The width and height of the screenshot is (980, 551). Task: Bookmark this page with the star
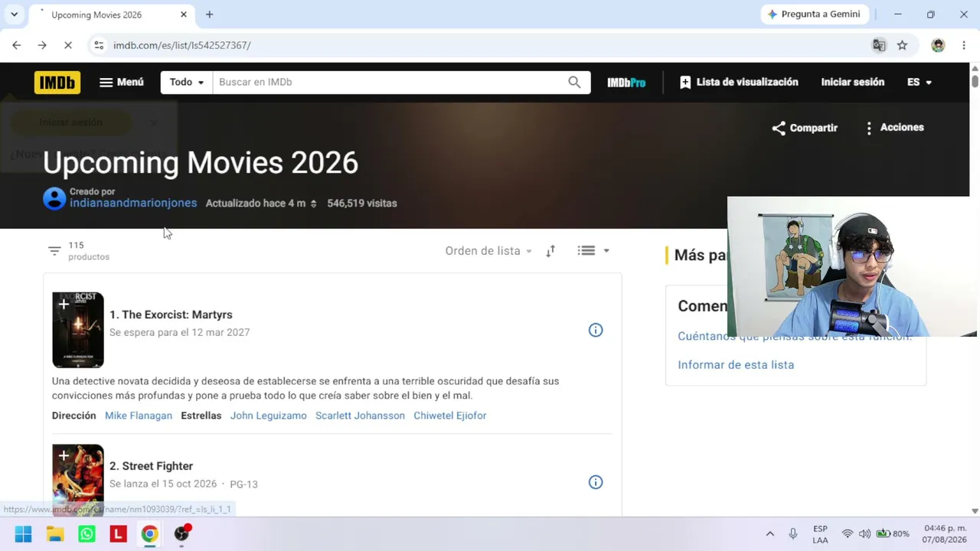tap(903, 45)
